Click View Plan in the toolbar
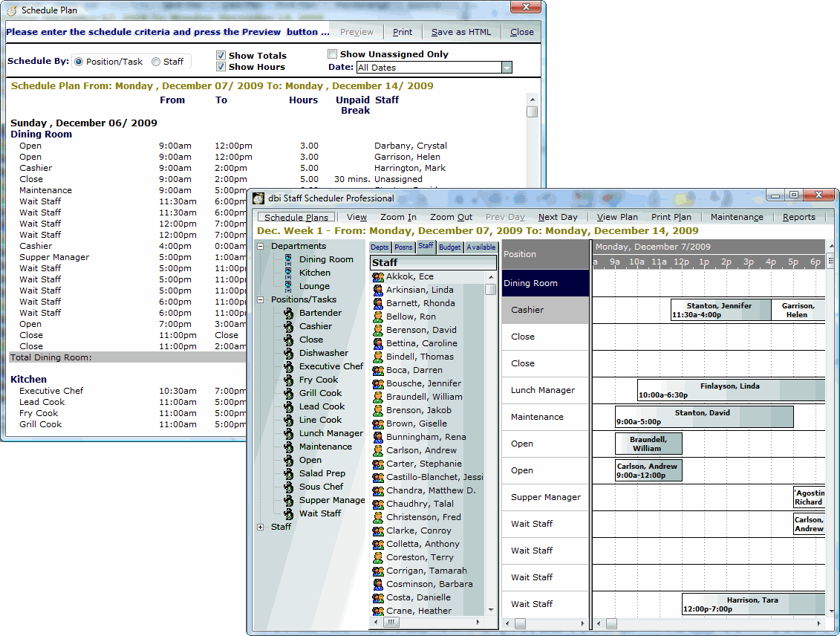The image size is (840, 636). click(x=617, y=217)
